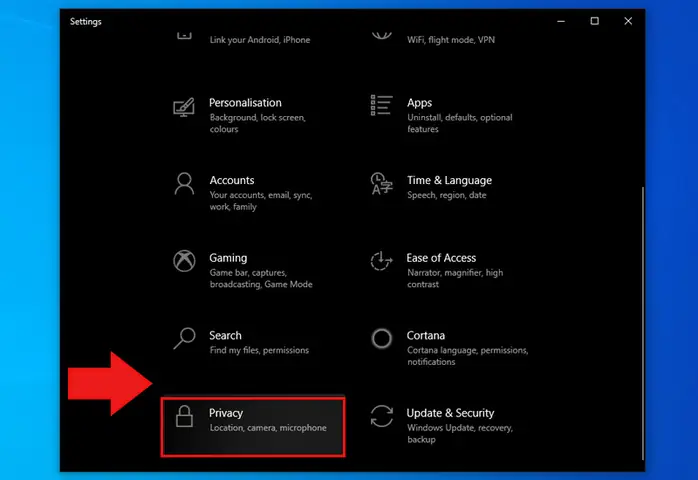This screenshot has height=480, width=698.
Task: Minimize the Settings window
Action: [x=561, y=21]
